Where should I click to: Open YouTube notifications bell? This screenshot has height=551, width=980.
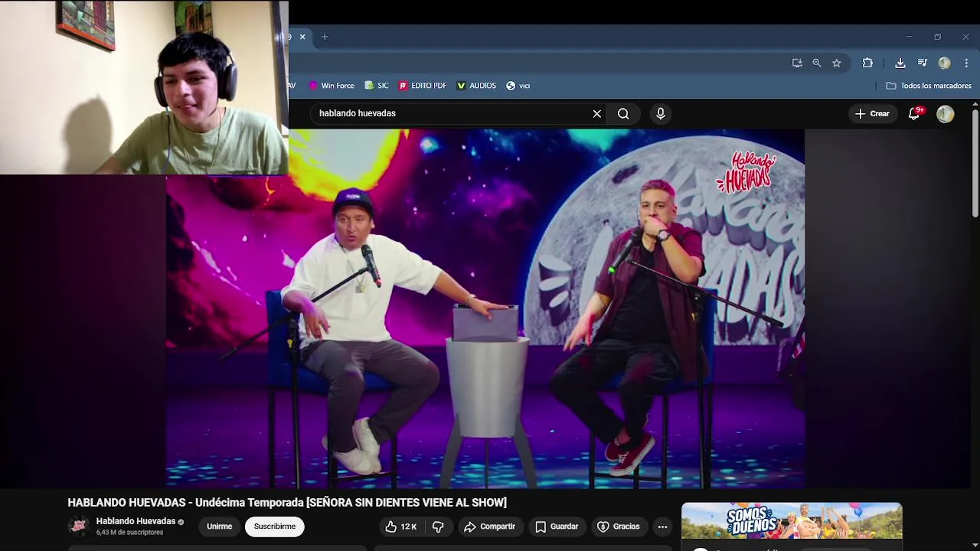click(x=914, y=113)
